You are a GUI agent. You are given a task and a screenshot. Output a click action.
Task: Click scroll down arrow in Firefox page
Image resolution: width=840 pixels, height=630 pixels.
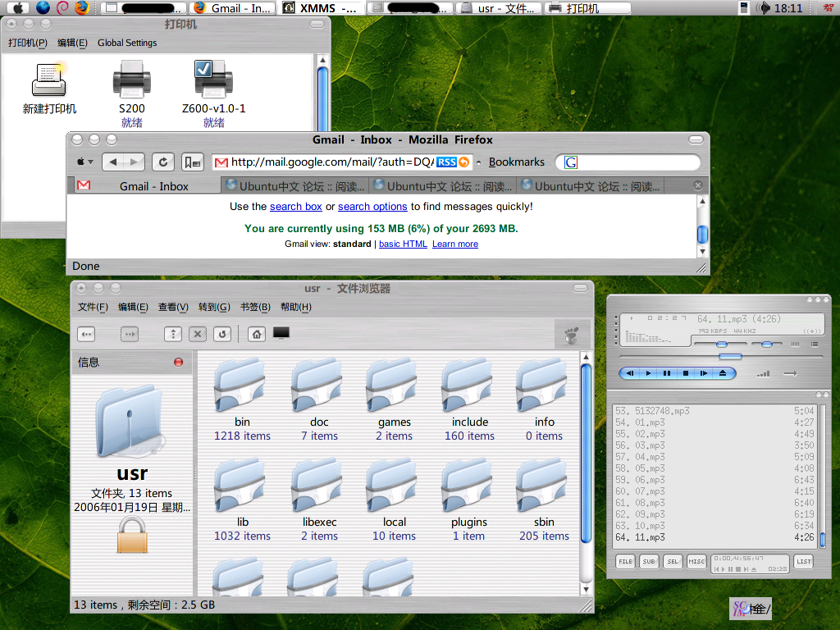(702, 251)
